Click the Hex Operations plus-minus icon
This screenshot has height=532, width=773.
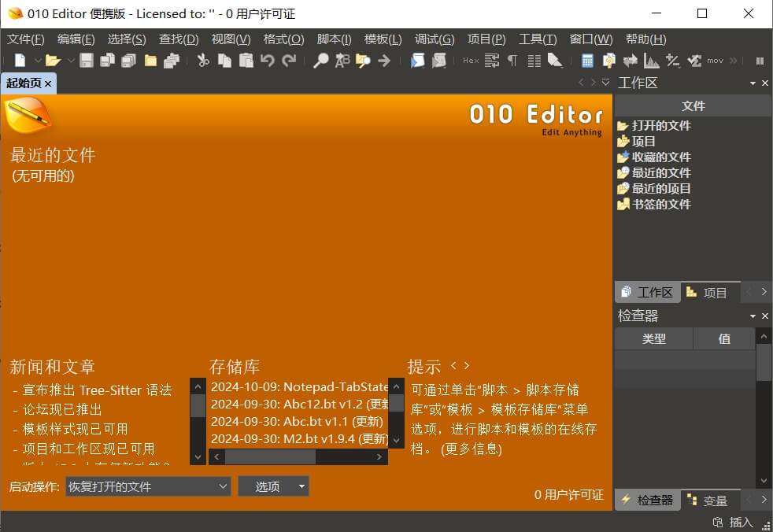click(672, 60)
